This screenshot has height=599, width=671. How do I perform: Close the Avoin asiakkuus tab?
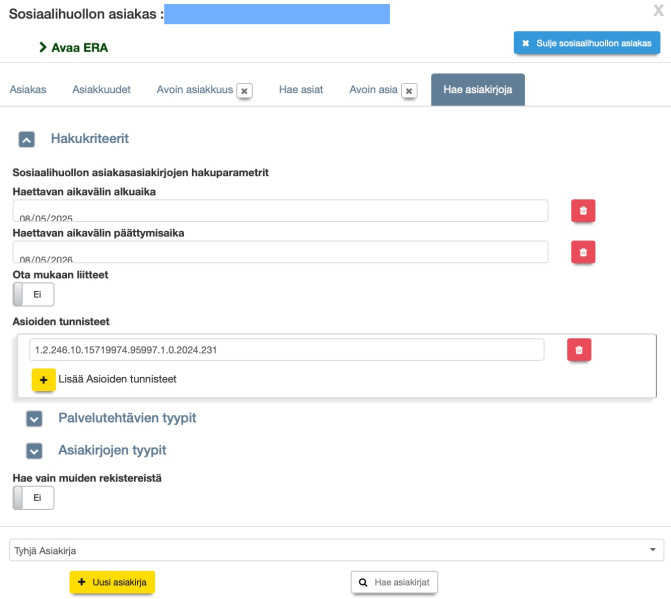click(244, 91)
